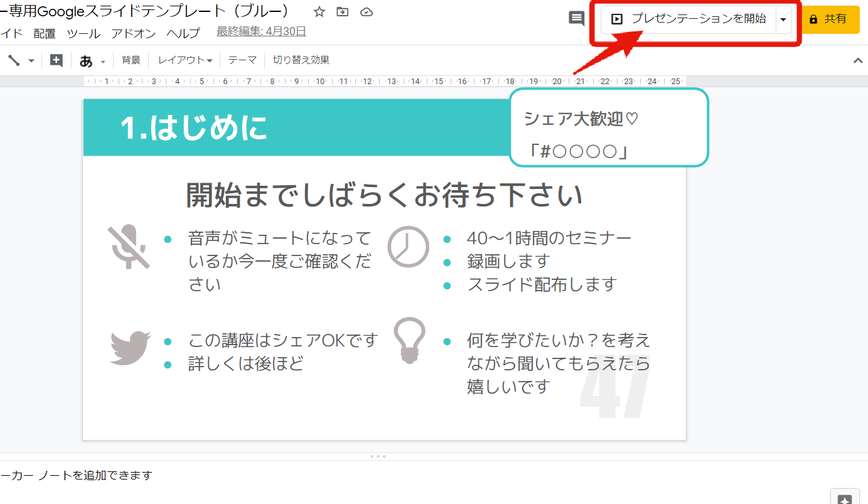Screen dimensions: 868x504
Task: Click bullet text この講座はシェアOKです
Action: click(283, 341)
